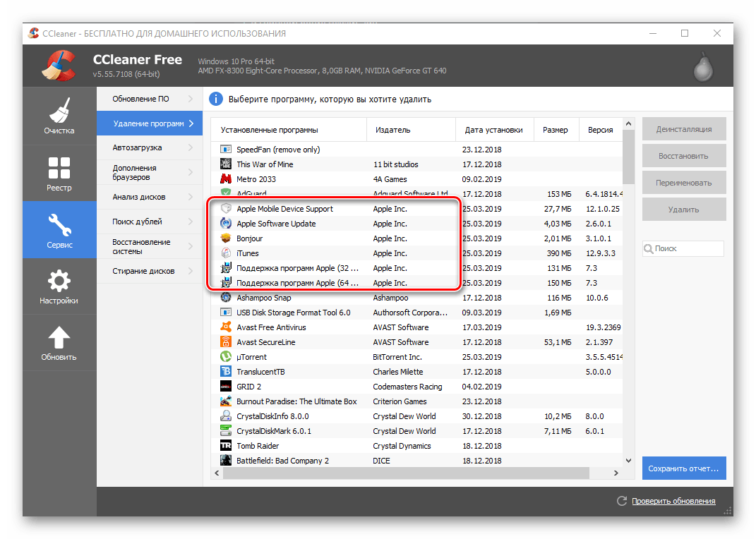
Task: Click the refresh icon beside Проверить обновления
Action: [x=622, y=501]
